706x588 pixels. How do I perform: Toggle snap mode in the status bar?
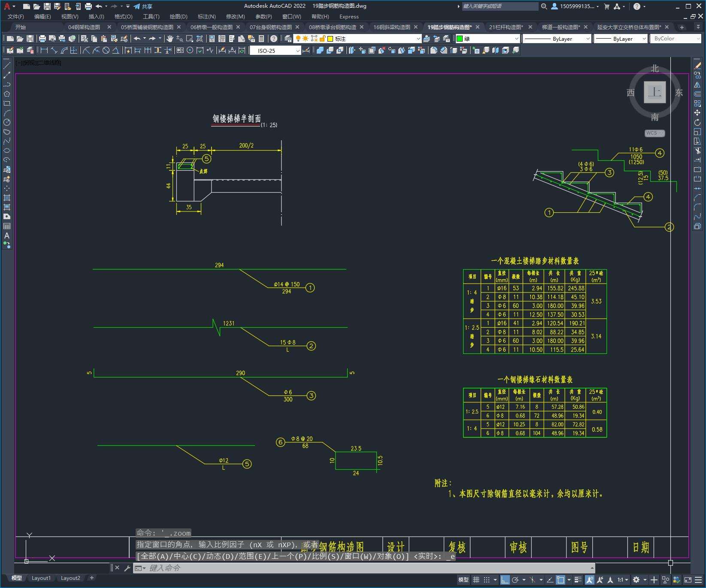pos(486,580)
